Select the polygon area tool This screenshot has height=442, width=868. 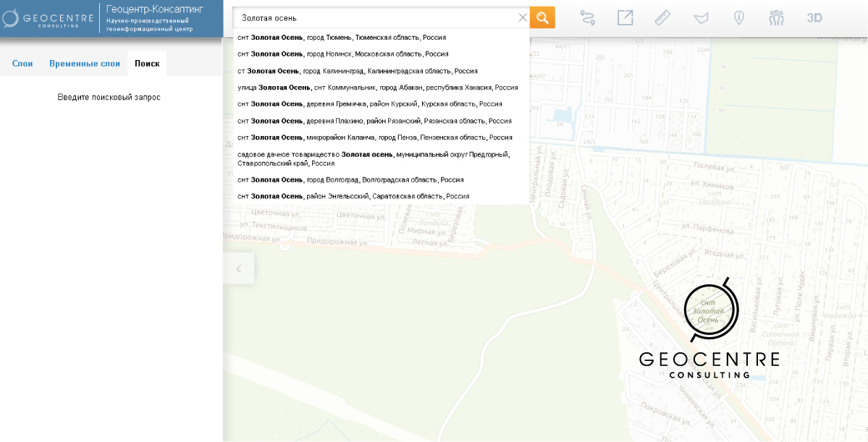pyautogui.click(x=701, y=17)
